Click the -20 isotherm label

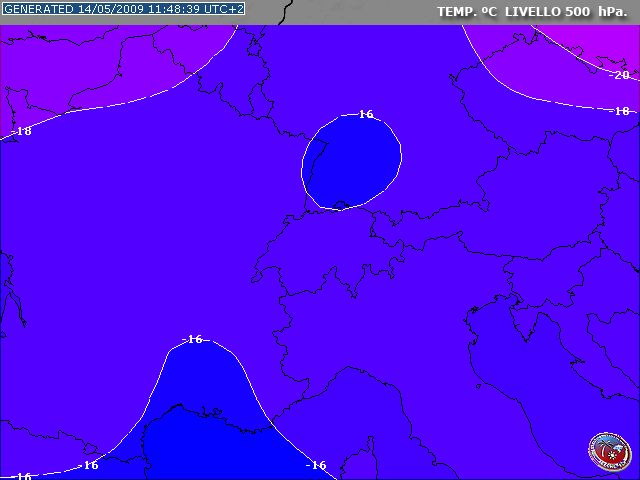[620, 75]
